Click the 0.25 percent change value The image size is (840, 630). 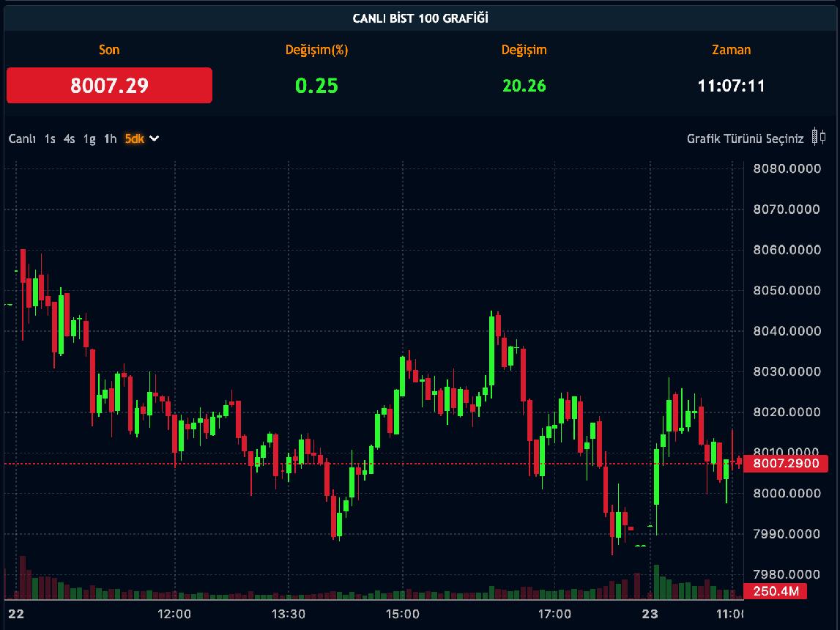tap(316, 86)
